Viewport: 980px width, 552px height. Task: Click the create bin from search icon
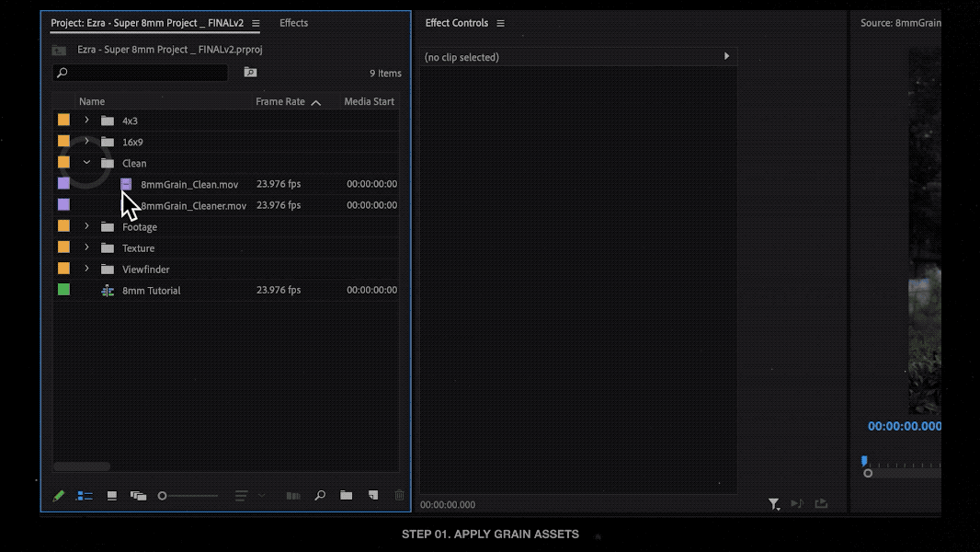pos(250,73)
